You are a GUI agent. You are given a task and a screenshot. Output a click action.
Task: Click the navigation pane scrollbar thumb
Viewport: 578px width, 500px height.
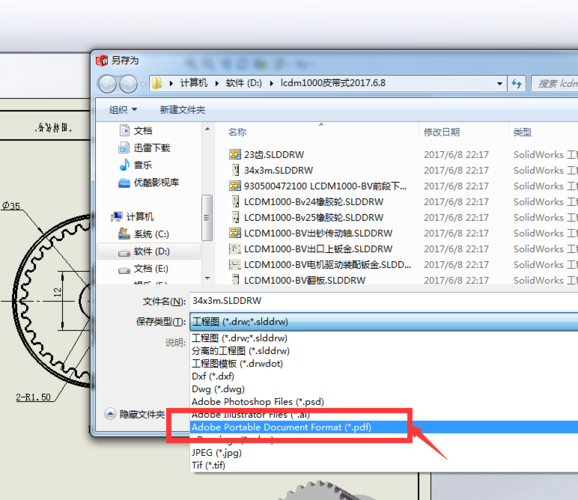(207, 218)
